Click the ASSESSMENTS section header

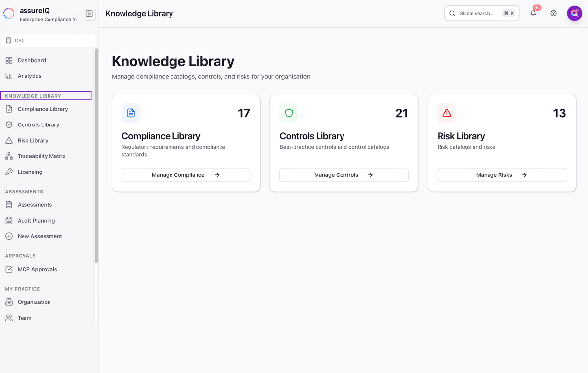click(x=24, y=192)
